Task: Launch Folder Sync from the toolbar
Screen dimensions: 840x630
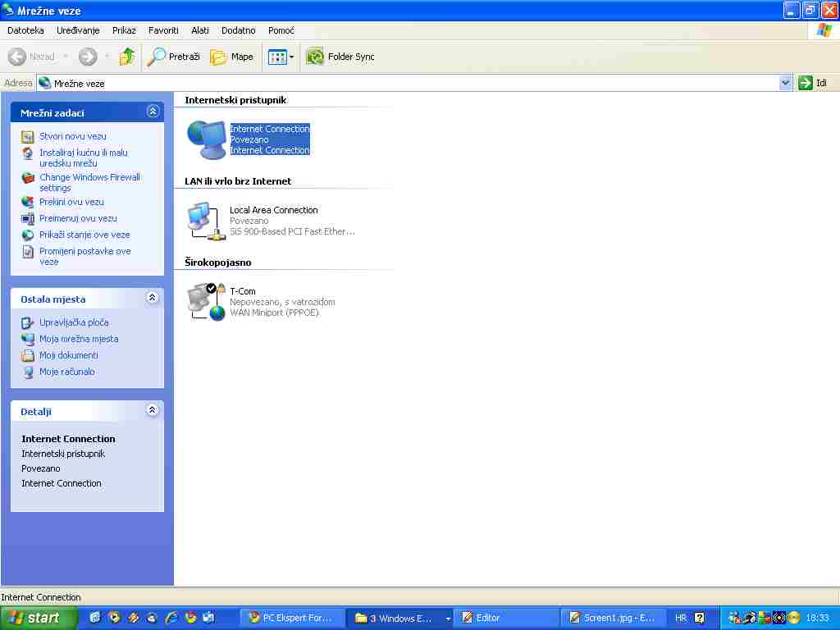Action: click(x=340, y=57)
